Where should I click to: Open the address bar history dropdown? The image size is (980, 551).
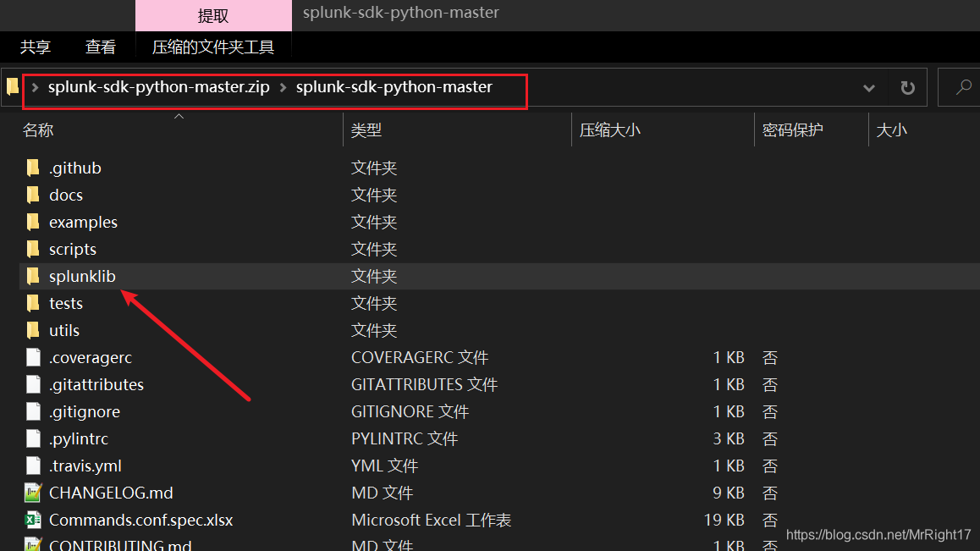click(x=869, y=86)
